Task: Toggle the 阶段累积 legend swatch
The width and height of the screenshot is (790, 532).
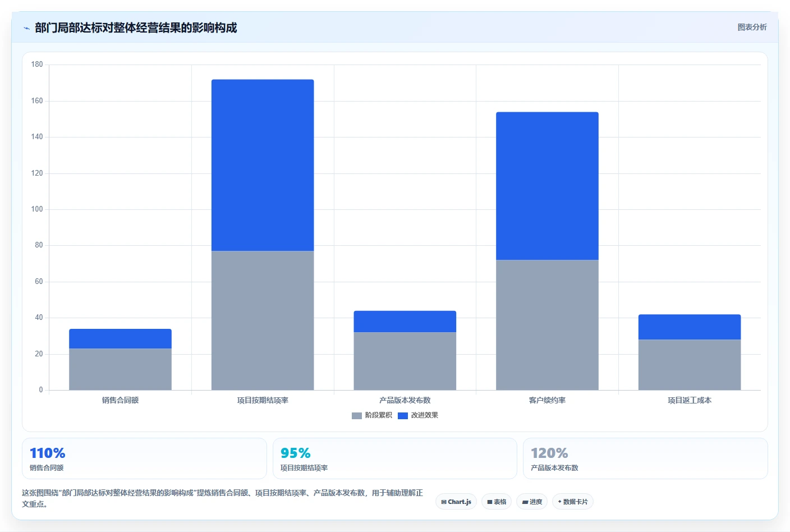Action: (x=356, y=416)
